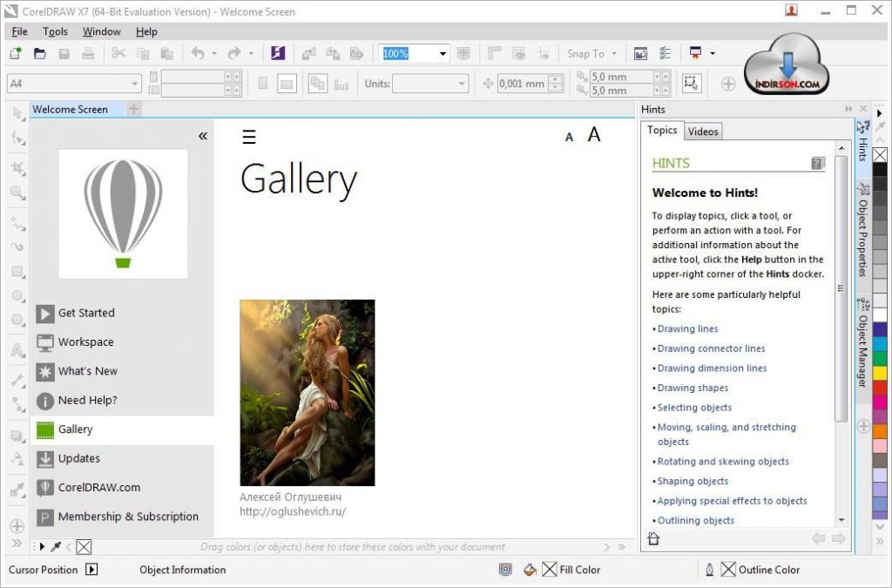The width and height of the screenshot is (892, 588).
Task: Expand the Units dropdown
Action: (462, 84)
